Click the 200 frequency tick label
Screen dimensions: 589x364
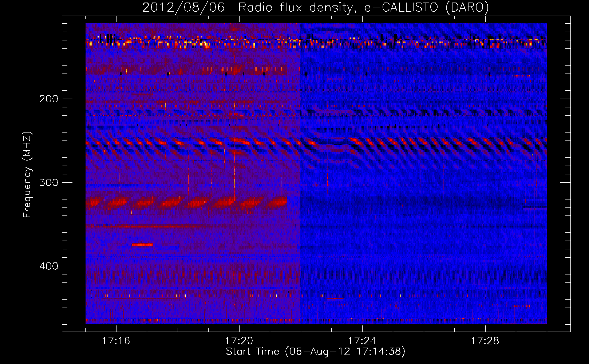[49, 99]
